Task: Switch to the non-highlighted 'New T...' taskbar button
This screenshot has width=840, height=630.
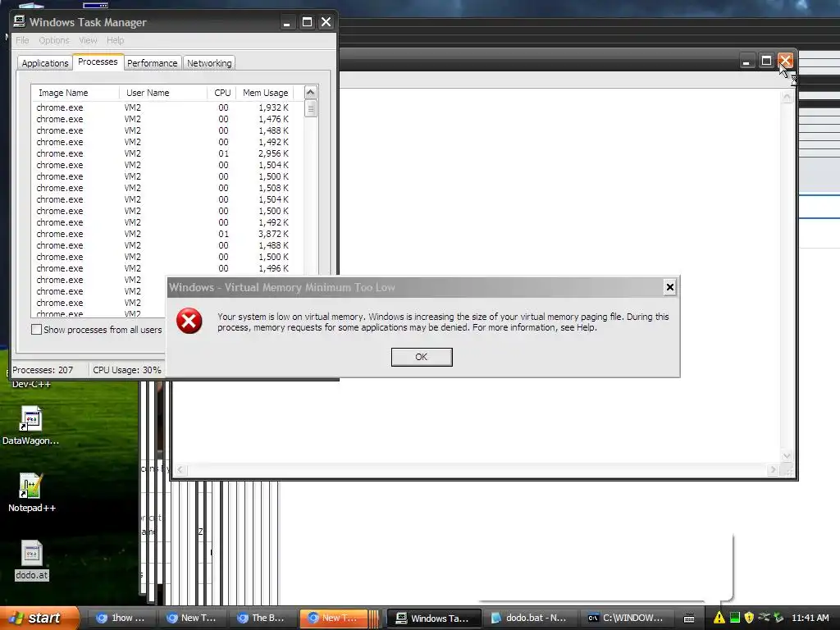Action: coord(192,619)
